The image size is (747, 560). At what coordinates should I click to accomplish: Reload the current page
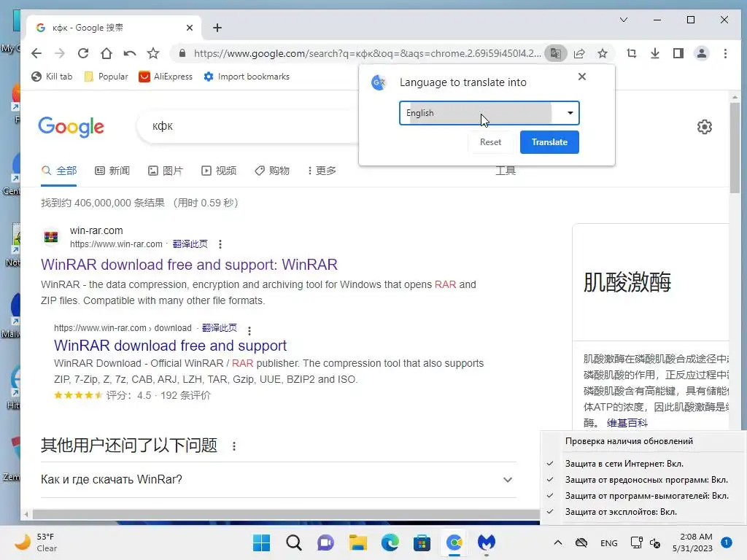point(83,53)
